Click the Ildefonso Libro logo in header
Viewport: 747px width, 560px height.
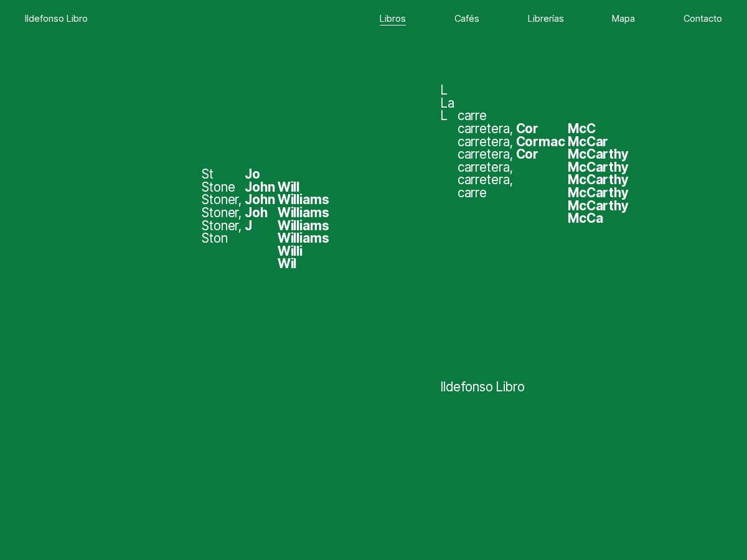pyautogui.click(x=56, y=19)
